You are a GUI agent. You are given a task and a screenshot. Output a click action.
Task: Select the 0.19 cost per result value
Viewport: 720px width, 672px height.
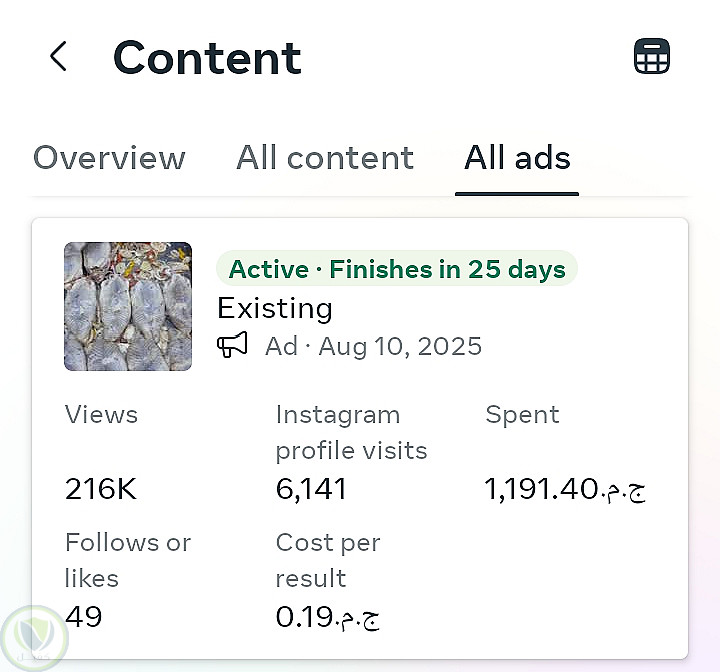pos(327,617)
